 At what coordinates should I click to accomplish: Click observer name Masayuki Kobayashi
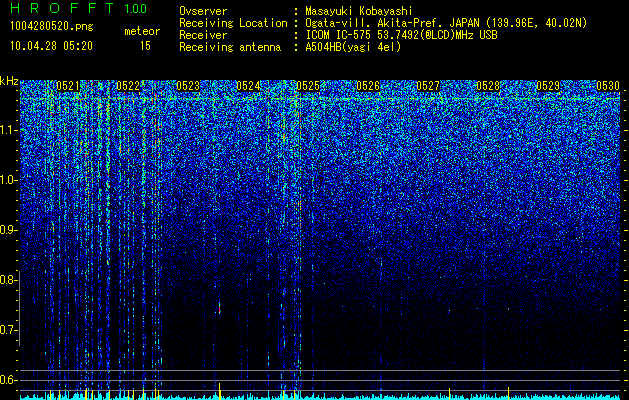coord(359,11)
